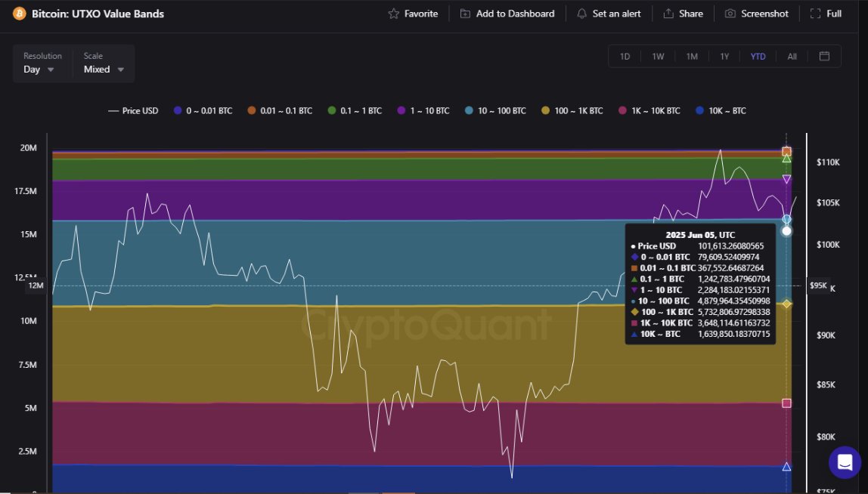Viewport: 868px width, 494px height.
Task: Click the Favorite button
Action: pyautogui.click(x=413, y=13)
